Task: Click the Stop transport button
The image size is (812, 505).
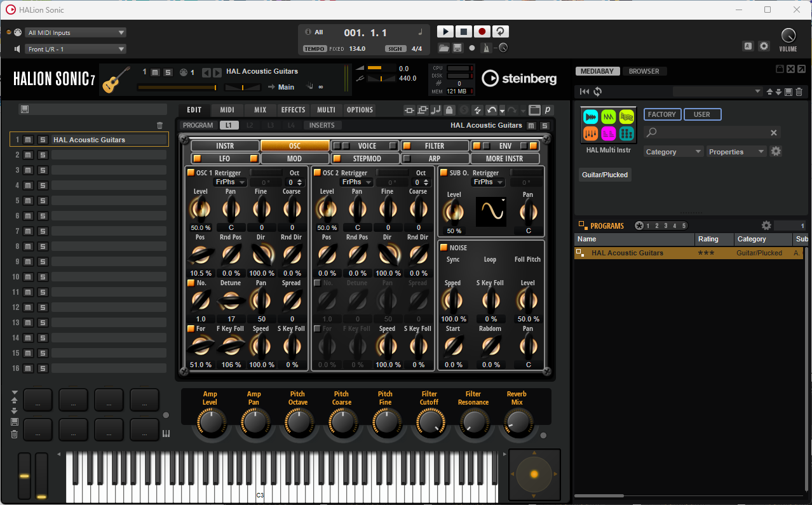Action: click(x=464, y=32)
